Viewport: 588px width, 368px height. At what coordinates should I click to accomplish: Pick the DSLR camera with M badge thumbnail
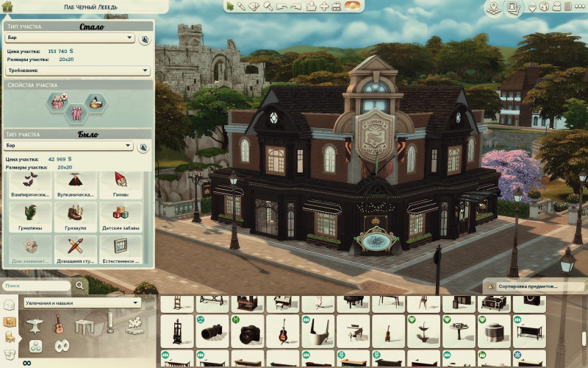pos(248,331)
